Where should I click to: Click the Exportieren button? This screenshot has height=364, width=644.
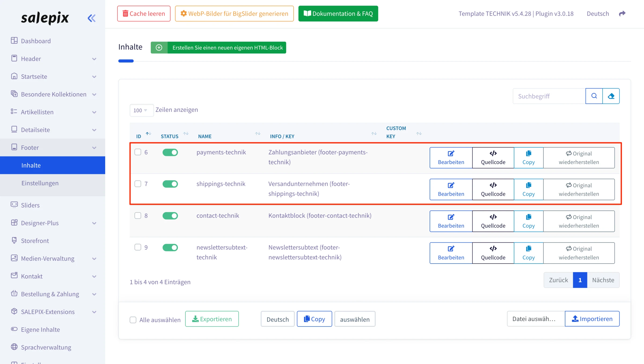tap(212, 319)
